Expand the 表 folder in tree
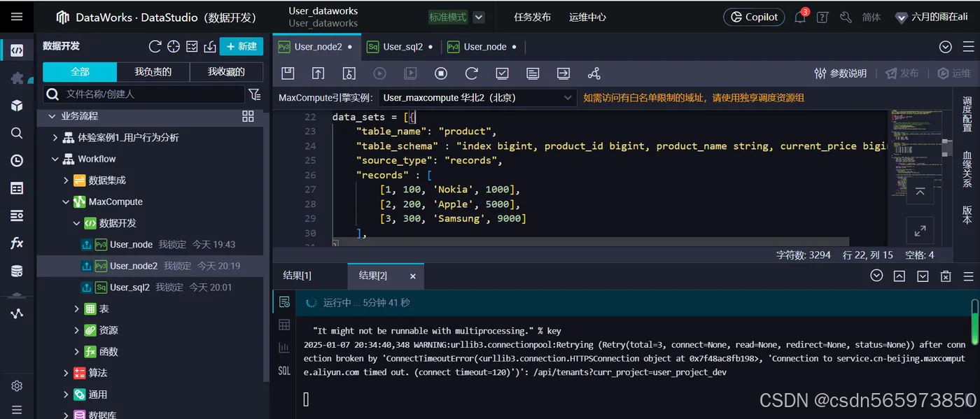The image size is (980, 419). point(77,308)
